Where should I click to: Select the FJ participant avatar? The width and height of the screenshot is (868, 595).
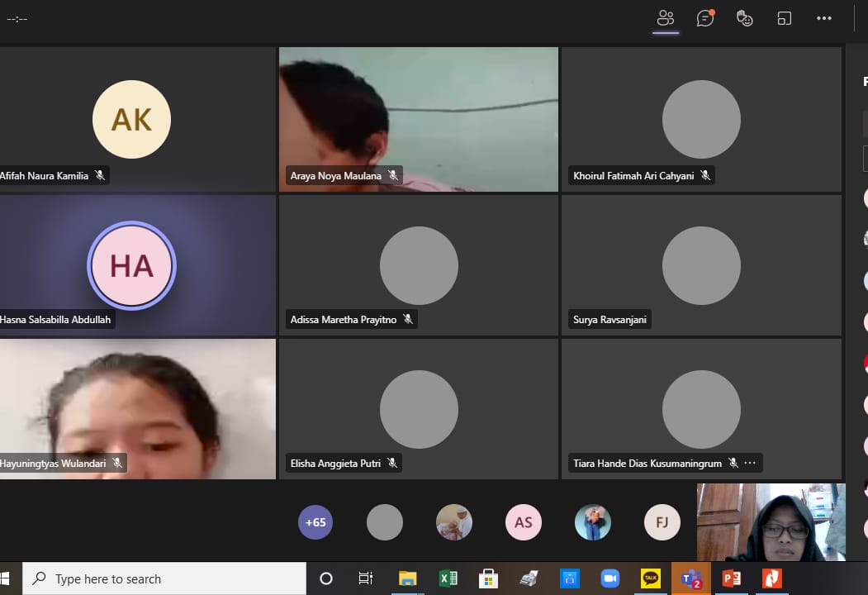coord(662,522)
